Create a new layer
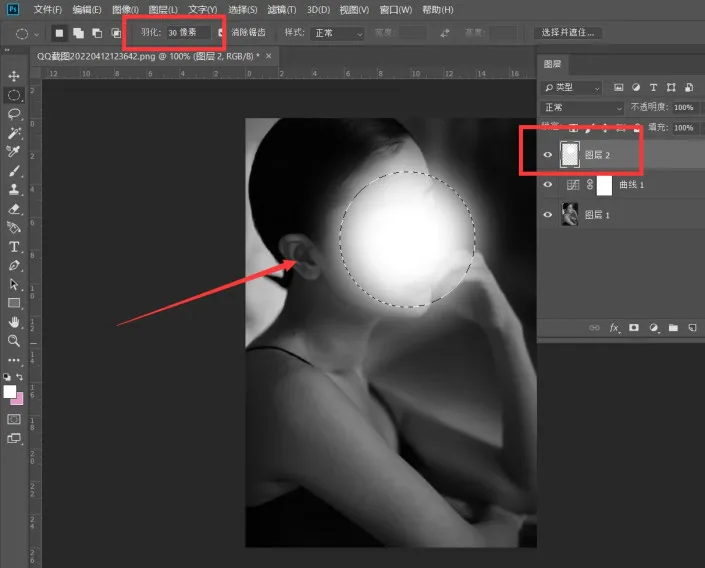 (x=692, y=328)
